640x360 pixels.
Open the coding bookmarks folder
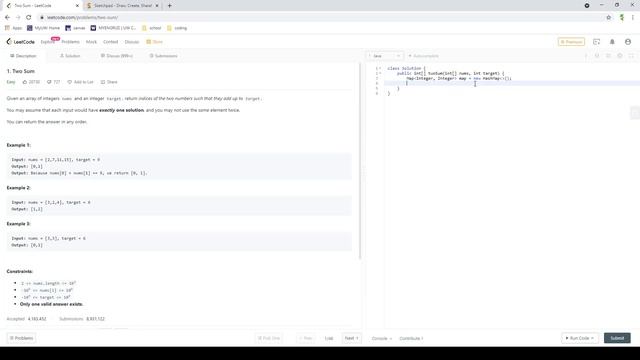click(x=177, y=28)
